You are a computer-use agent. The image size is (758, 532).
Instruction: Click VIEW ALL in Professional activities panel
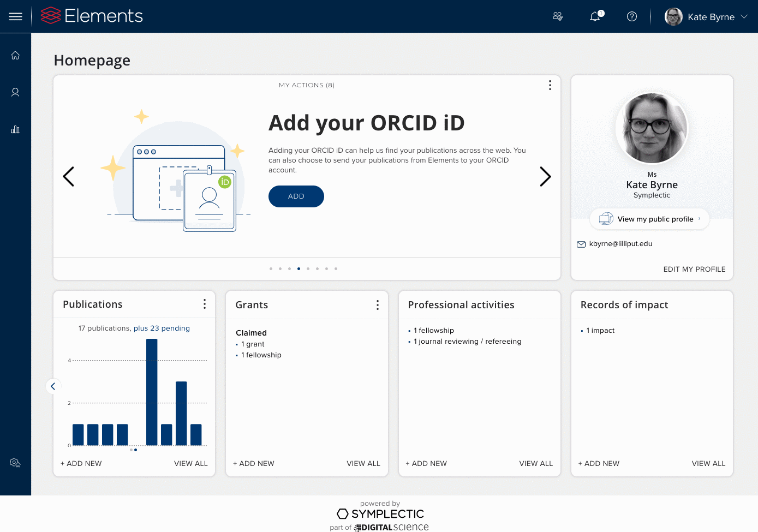click(x=535, y=463)
